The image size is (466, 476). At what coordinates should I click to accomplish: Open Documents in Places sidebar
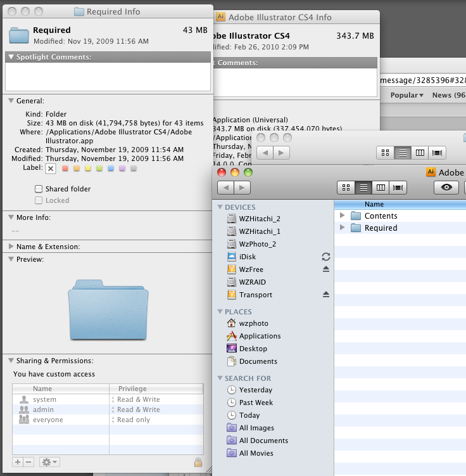click(x=252, y=361)
